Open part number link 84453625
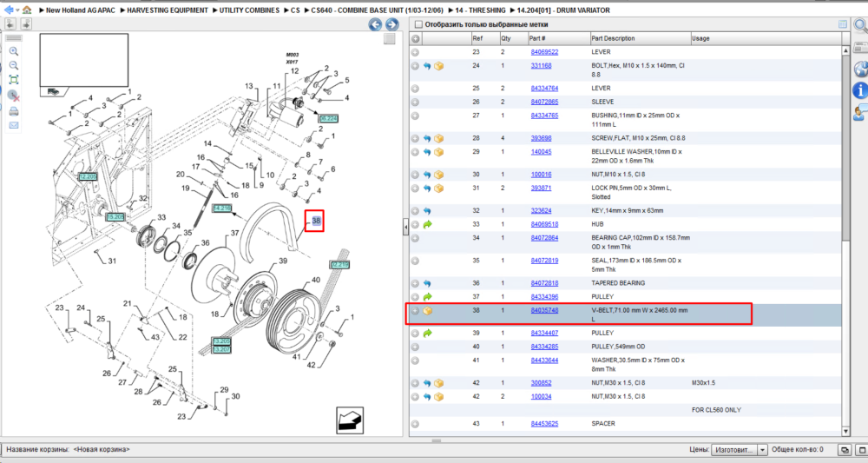The height and width of the screenshot is (463, 868). coord(544,424)
